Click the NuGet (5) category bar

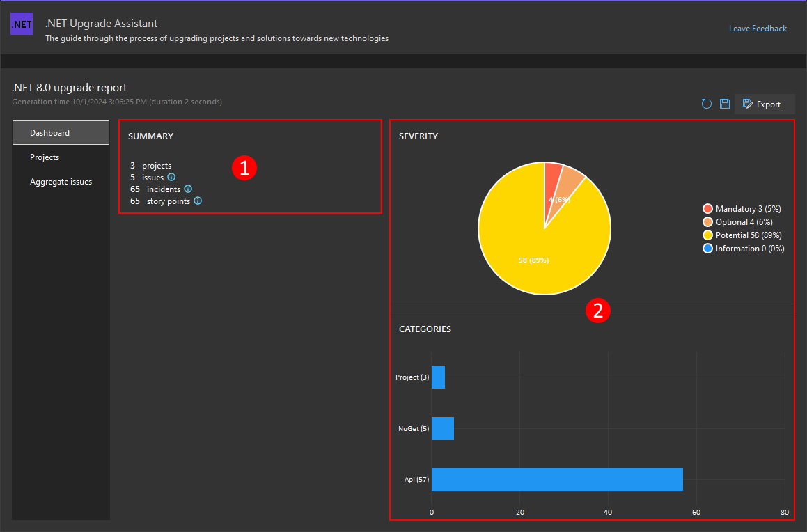(x=442, y=428)
